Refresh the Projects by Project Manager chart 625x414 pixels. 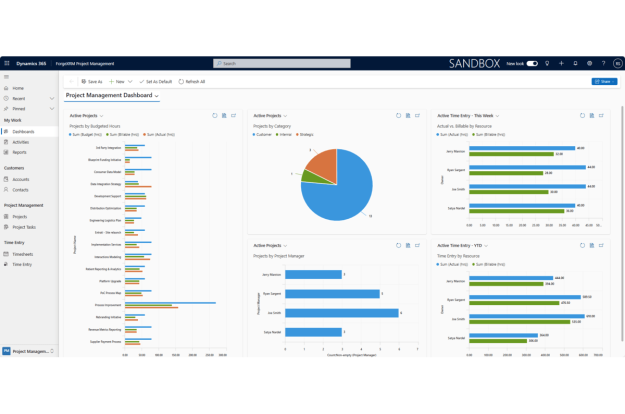click(x=399, y=245)
